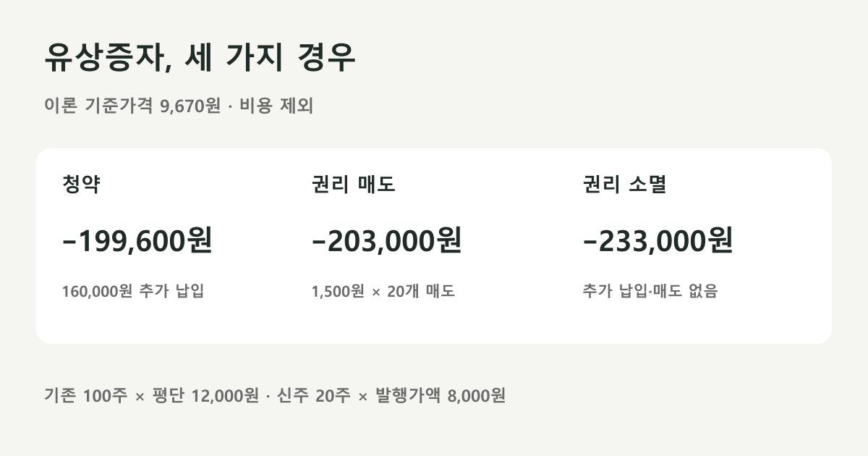Click the 권리 매도 column heading
The width and height of the screenshot is (868, 456).
click(x=354, y=185)
